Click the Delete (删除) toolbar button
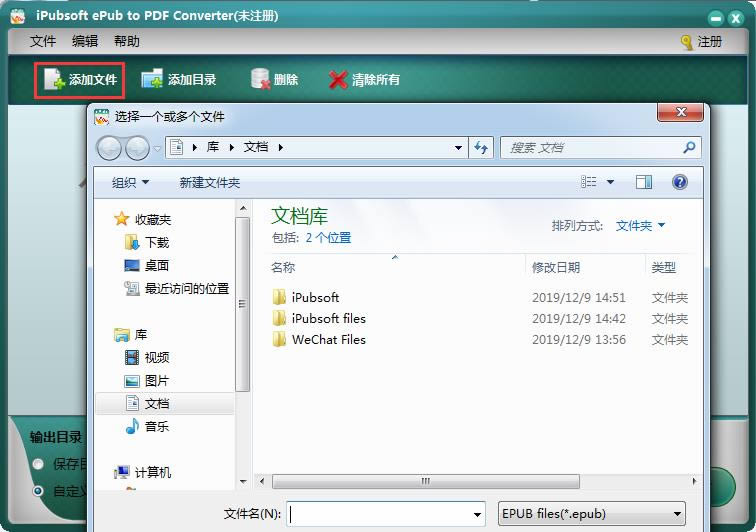Image resolution: width=756 pixels, height=532 pixels. [274, 80]
